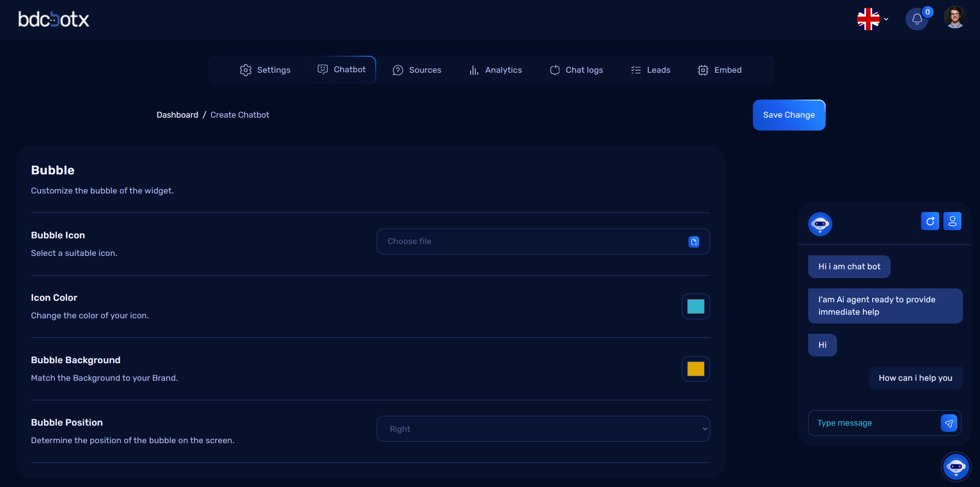Expand the Bubble Position dropdown

click(x=543, y=429)
